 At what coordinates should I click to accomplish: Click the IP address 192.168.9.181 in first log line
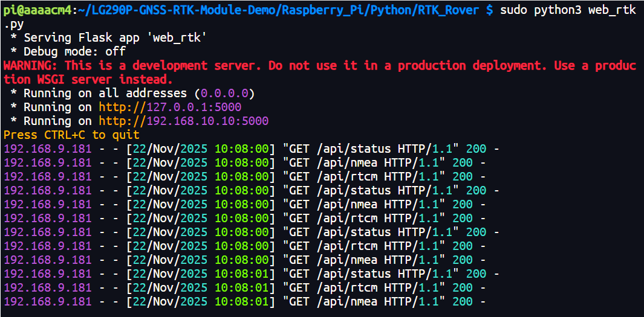[x=48, y=149]
